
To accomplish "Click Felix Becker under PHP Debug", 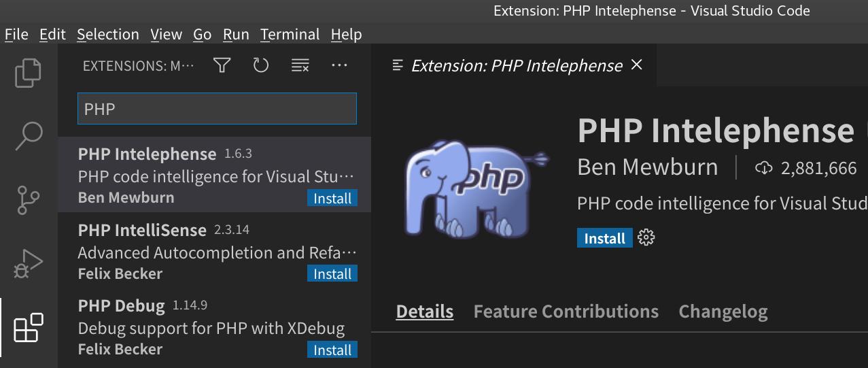I will [x=120, y=349].
